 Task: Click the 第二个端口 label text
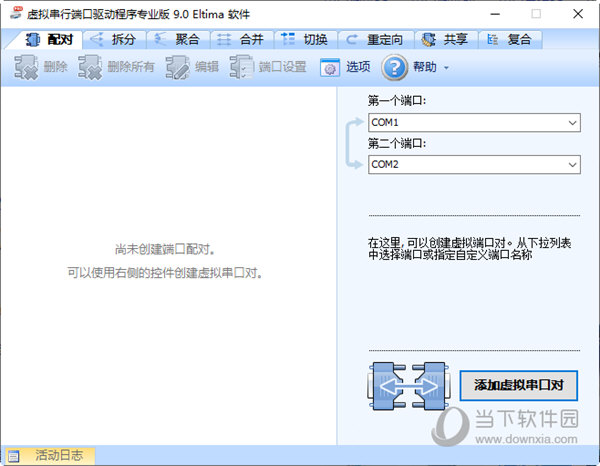(x=397, y=143)
